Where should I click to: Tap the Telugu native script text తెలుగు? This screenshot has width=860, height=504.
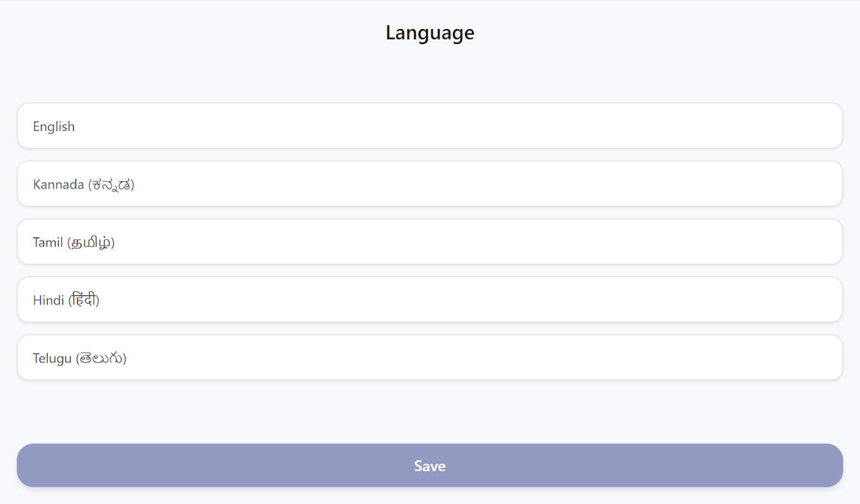[x=101, y=358]
